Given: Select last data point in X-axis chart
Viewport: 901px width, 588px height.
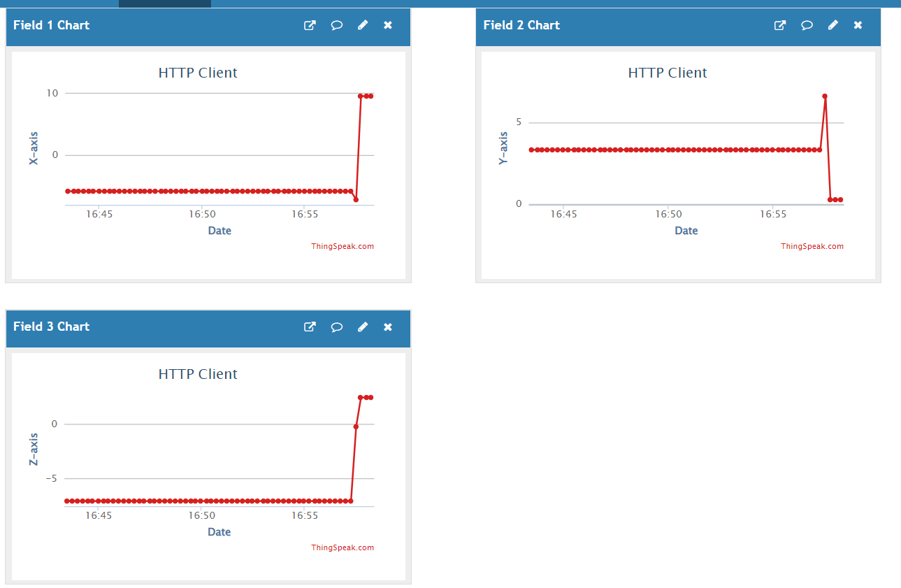Looking at the screenshot, I should 370,96.
